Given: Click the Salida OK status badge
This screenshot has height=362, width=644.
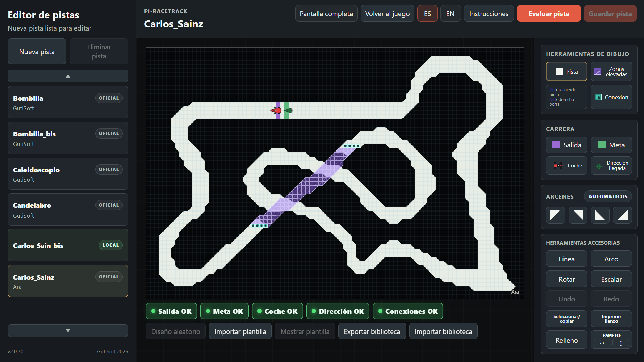Looking at the screenshot, I should tap(171, 311).
